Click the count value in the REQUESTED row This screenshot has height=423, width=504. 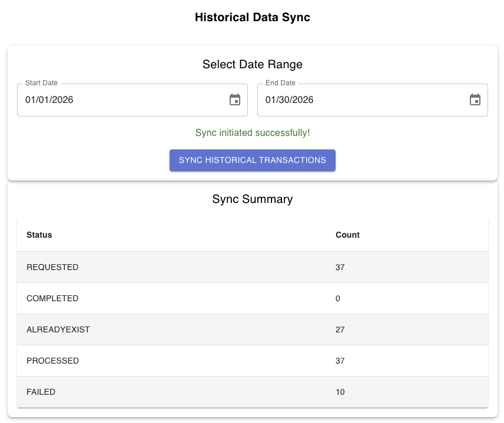pyautogui.click(x=340, y=267)
